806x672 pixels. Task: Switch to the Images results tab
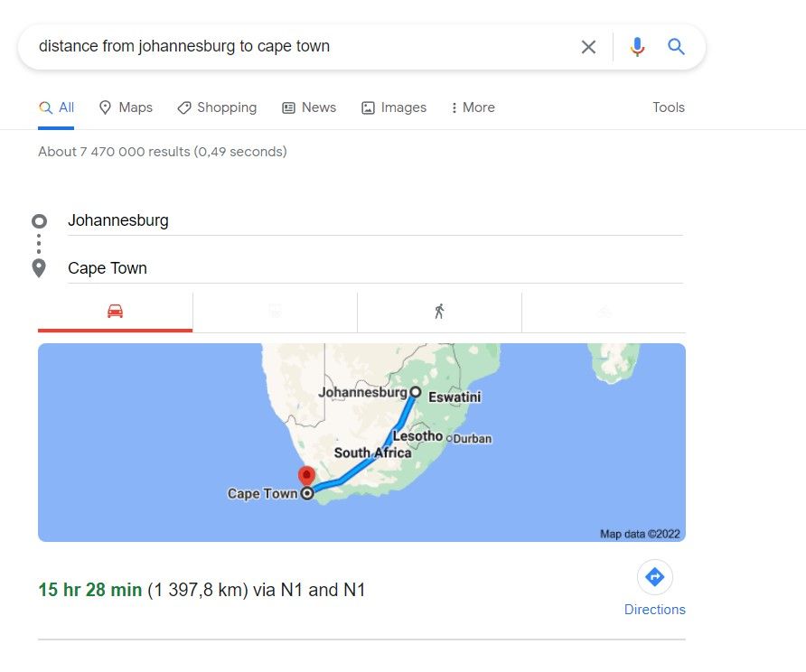click(394, 107)
